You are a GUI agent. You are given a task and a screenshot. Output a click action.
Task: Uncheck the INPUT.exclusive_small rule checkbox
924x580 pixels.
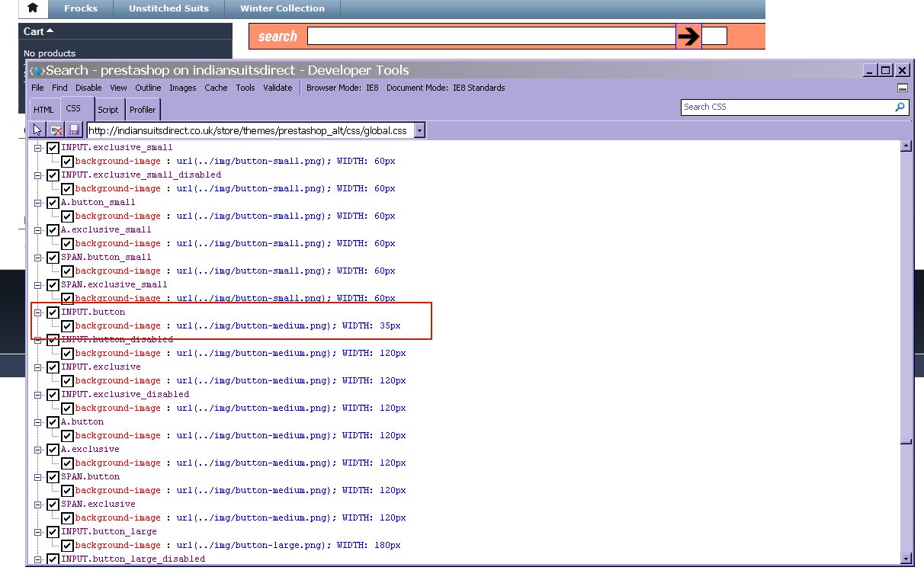53,148
